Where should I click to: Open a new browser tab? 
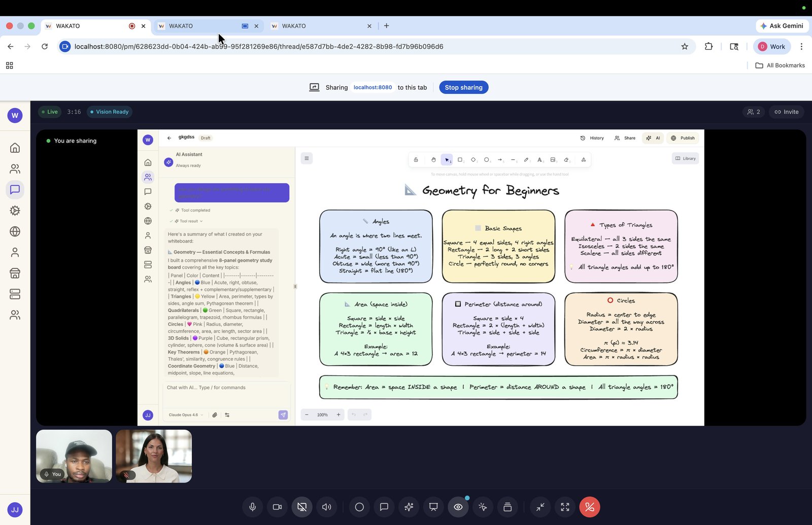click(x=387, y=26)
